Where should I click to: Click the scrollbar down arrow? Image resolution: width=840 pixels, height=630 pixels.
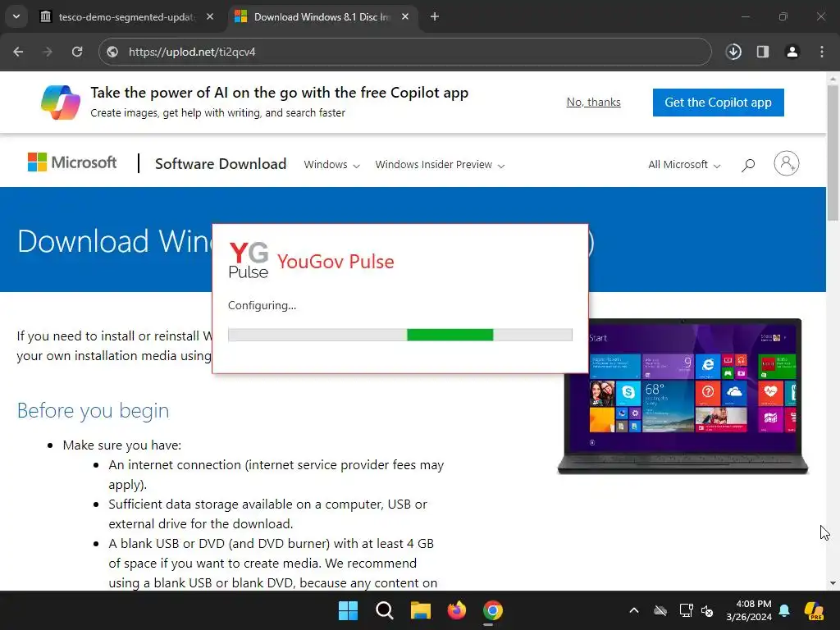pos(833,583)
